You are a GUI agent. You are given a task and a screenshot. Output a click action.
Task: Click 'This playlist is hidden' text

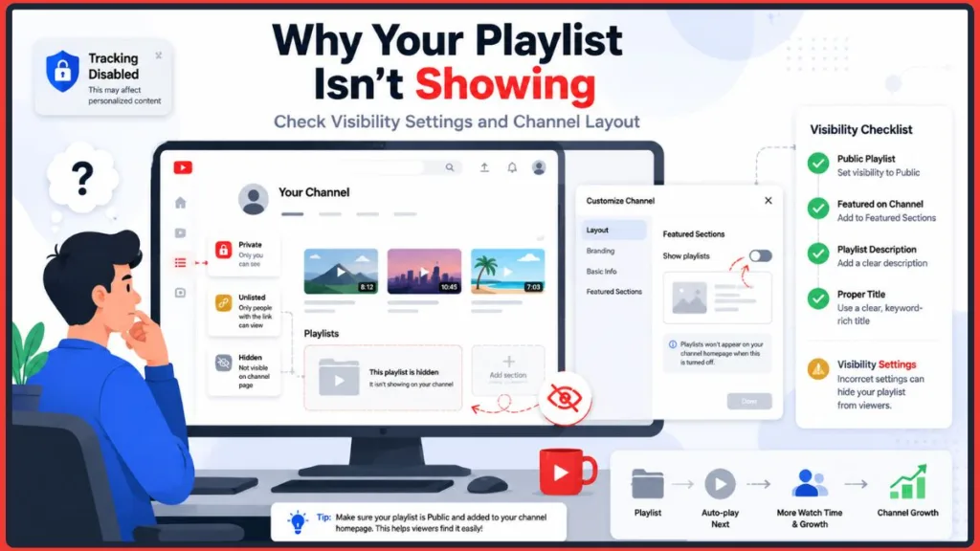coord(404,372)
